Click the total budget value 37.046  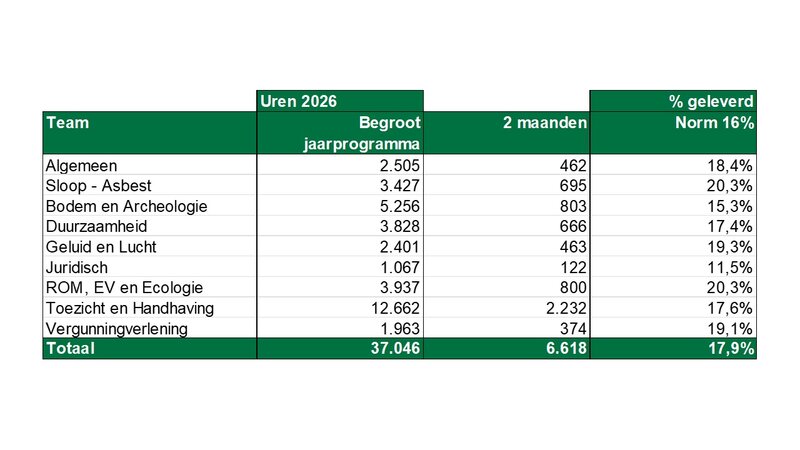(x=391, y=348)
